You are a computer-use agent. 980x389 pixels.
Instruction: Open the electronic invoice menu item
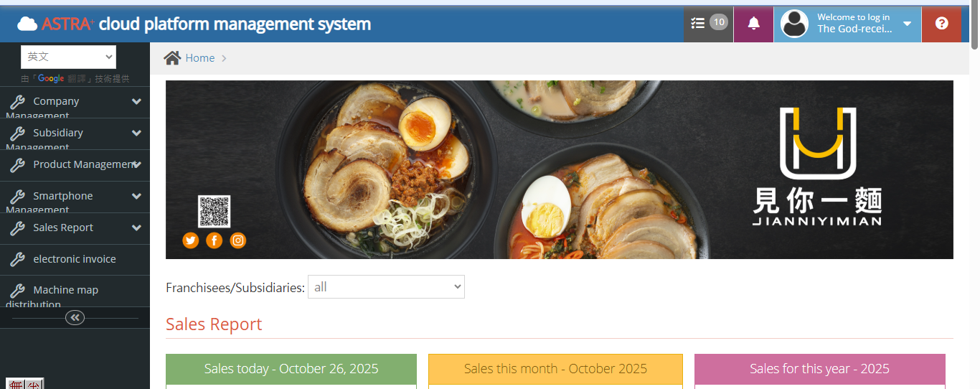click(74, 259)
